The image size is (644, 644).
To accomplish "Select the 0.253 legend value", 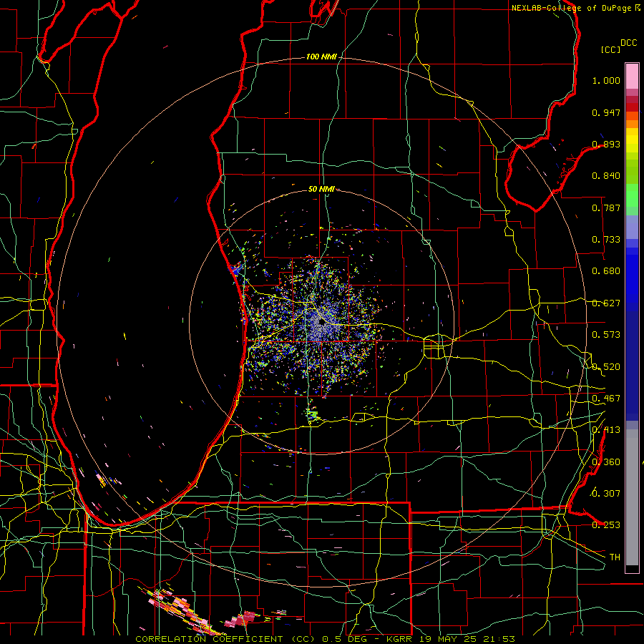I will pyautogui.click(x=606, y=525).
